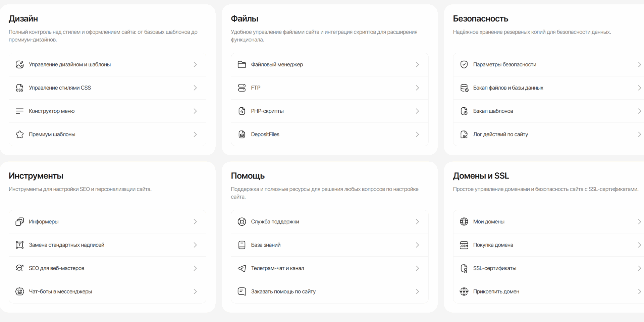Choose Замена стандартных надписей
644x322 pixels.
(x=66, y=245)
